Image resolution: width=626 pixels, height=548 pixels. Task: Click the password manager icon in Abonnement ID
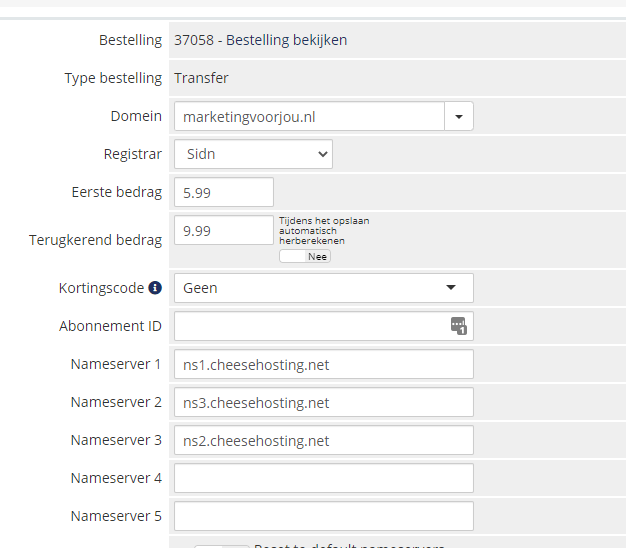point(458,326)
